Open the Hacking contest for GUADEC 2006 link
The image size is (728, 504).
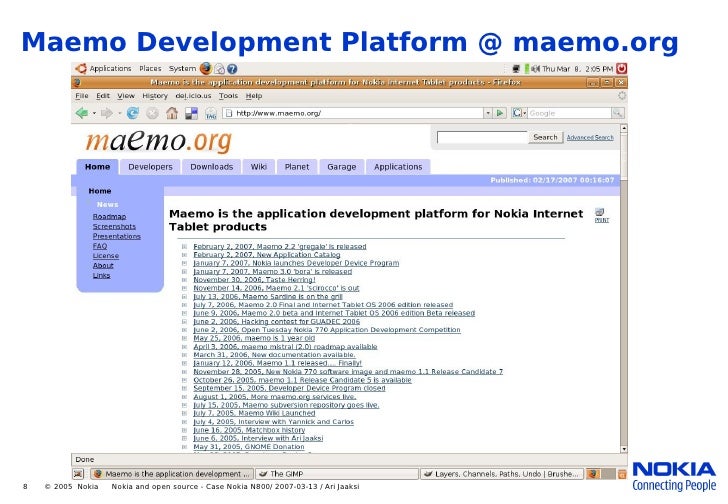[276, 322]
